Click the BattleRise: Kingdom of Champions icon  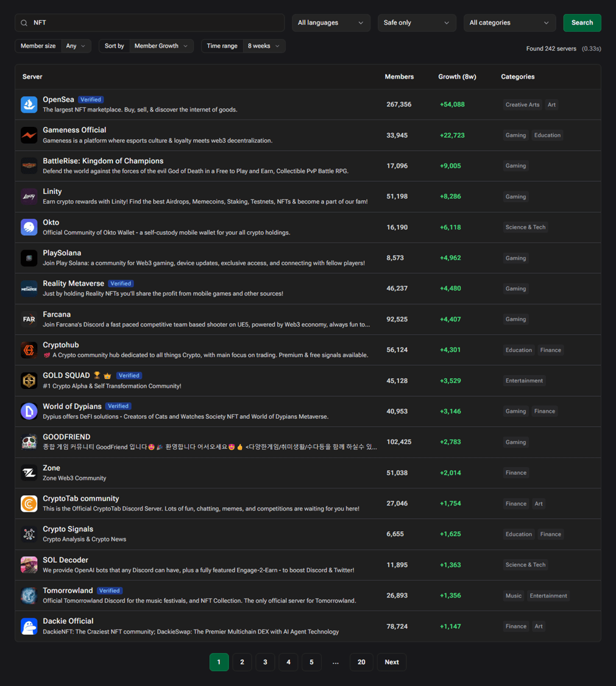28,165
